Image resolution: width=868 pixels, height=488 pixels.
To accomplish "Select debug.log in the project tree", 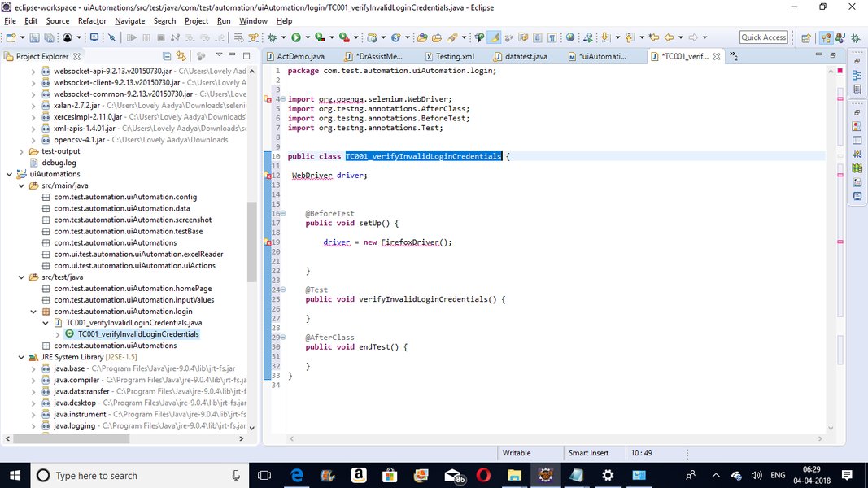I will (x=59, y=163).
